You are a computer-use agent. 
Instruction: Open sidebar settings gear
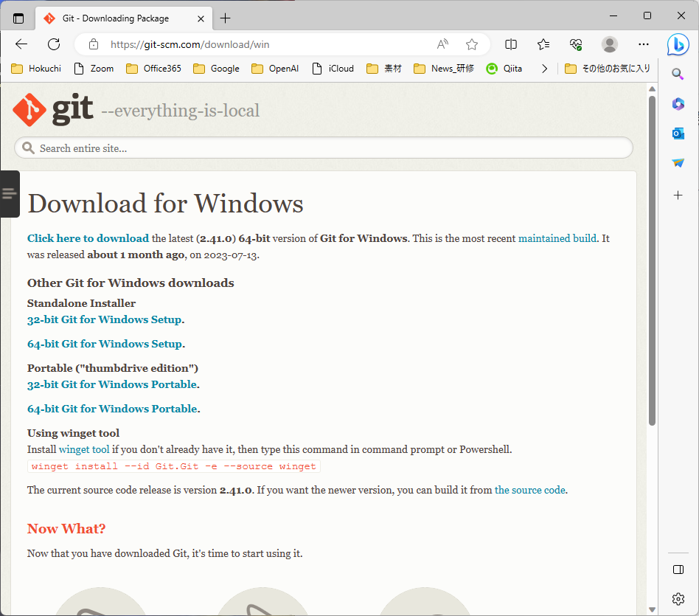pos(678,598)
